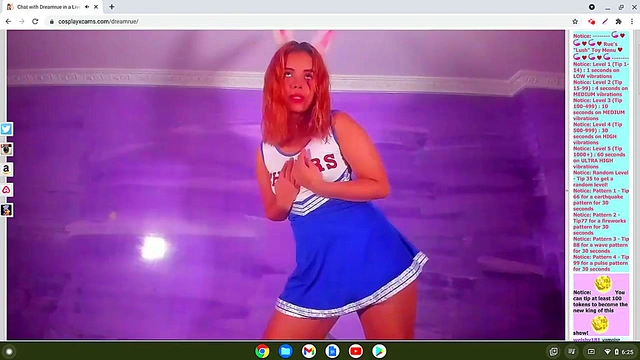640x360 pixels.
Task: Go forward to the next page
Action: [22, 21]
